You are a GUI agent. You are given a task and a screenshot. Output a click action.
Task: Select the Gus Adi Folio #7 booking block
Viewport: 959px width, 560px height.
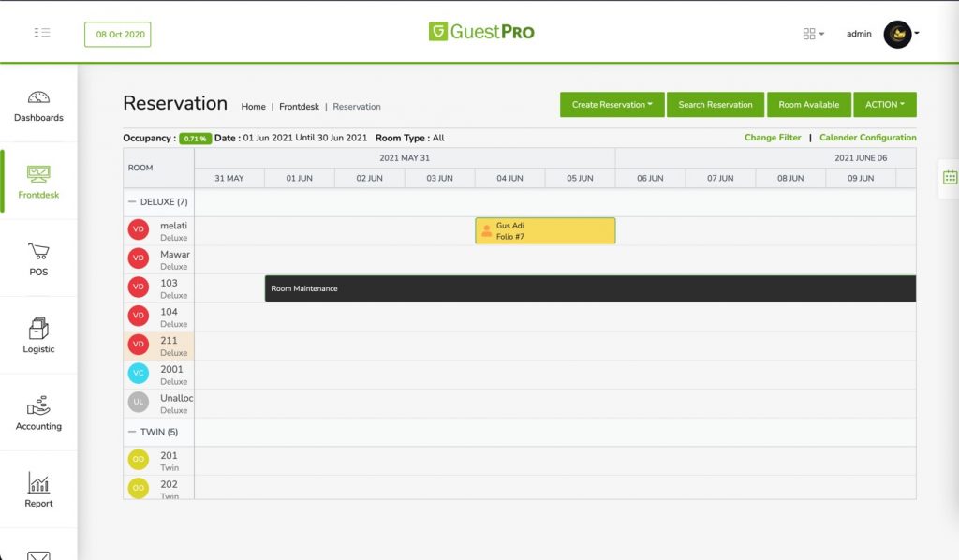pos(545,231)
